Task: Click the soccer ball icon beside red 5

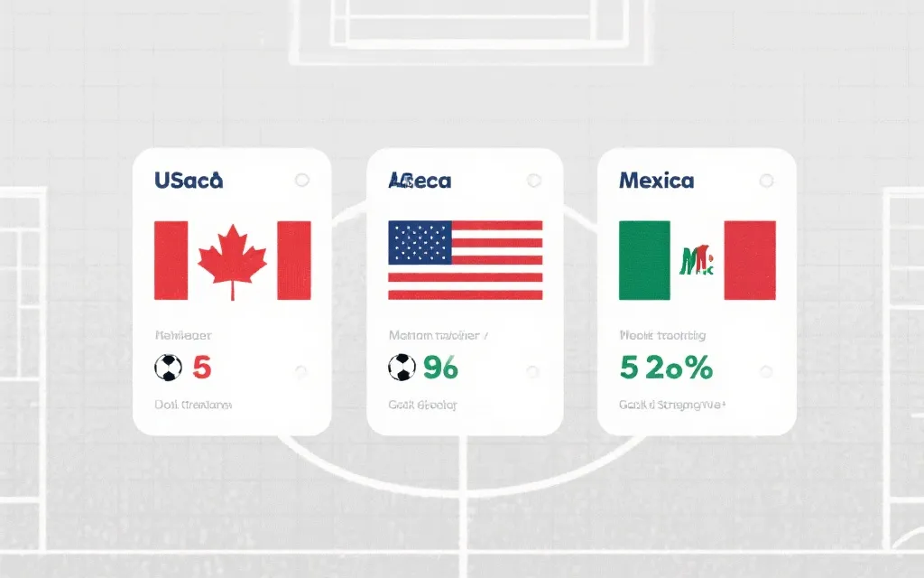Action: click(x=169, y=368)
